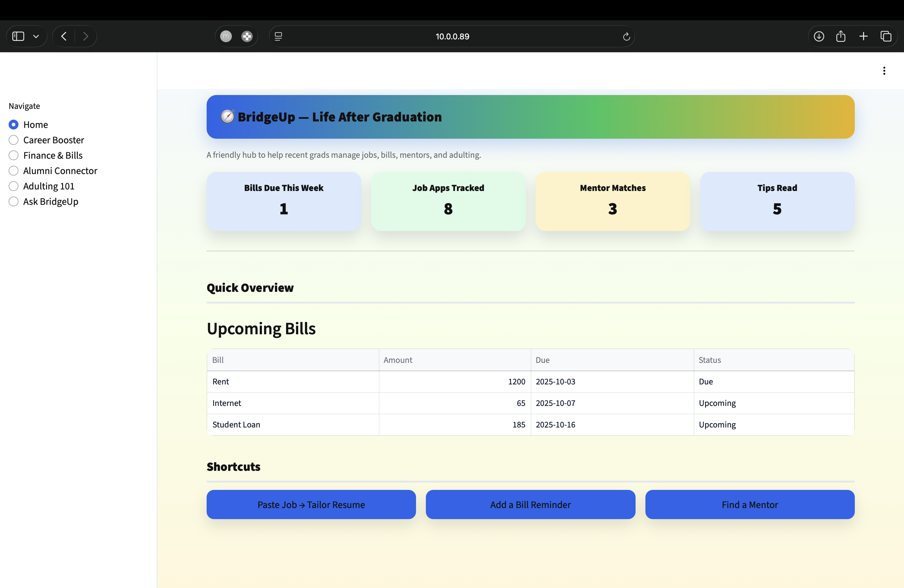Select the Career Booster radio option

click(x=14, y=140)
